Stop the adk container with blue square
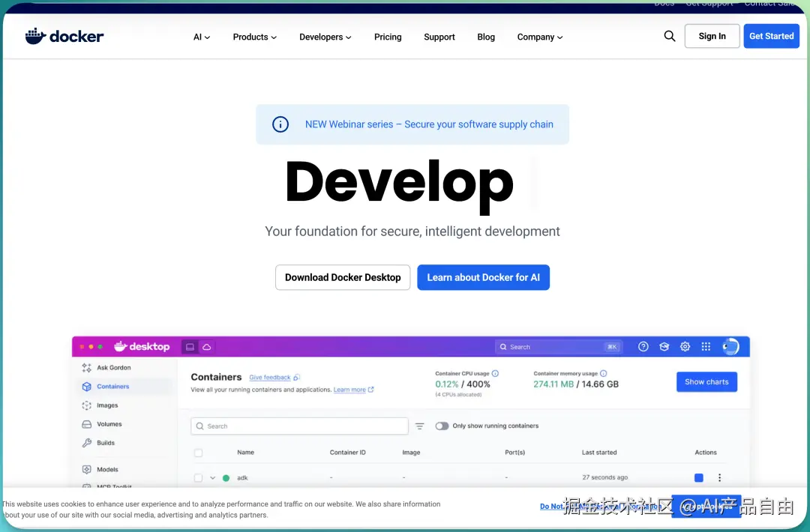Screen dimensions: 810x532 699,478
